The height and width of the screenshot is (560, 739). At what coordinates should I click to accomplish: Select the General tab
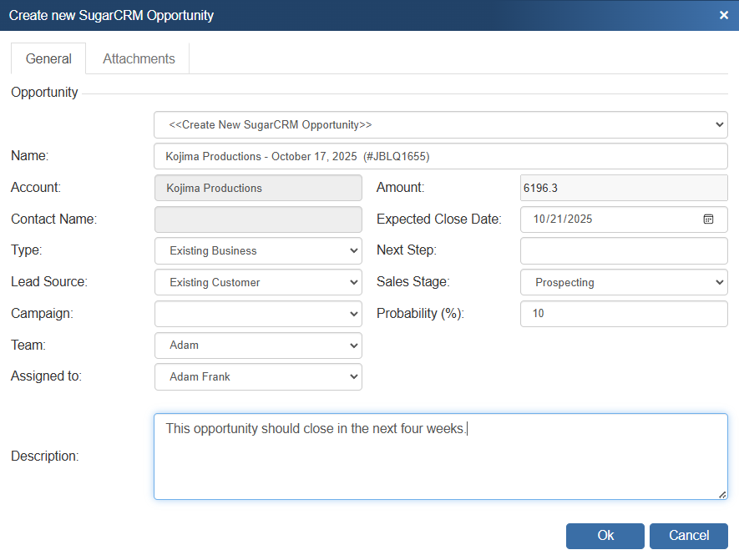[x=48, y=59]
